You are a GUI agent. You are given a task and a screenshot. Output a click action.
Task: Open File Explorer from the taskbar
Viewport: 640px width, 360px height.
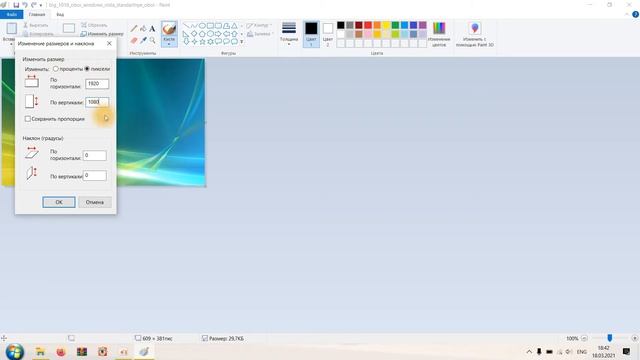point(40,351)
